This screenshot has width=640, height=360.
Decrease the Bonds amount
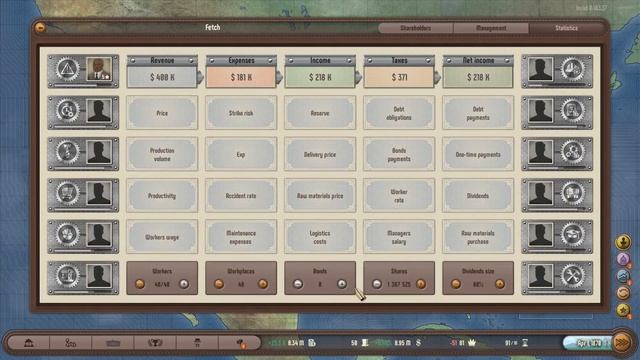coord(298,284)
